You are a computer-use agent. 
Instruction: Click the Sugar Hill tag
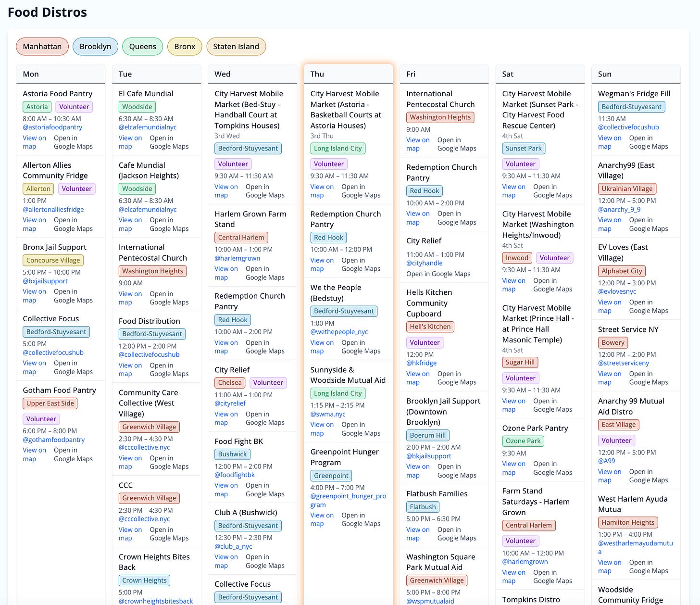[520, 363]
